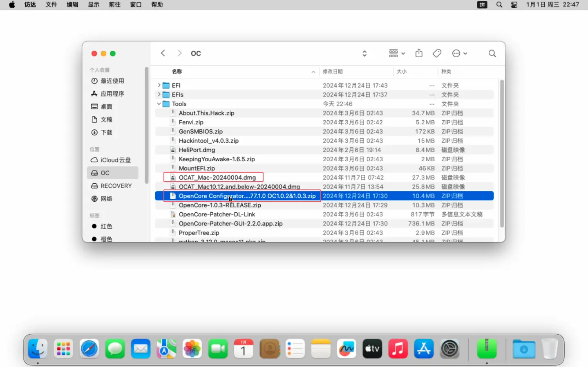588x367 pixels.
Task: Go back with the Finder back arrow
Action: tap(163, 53)
